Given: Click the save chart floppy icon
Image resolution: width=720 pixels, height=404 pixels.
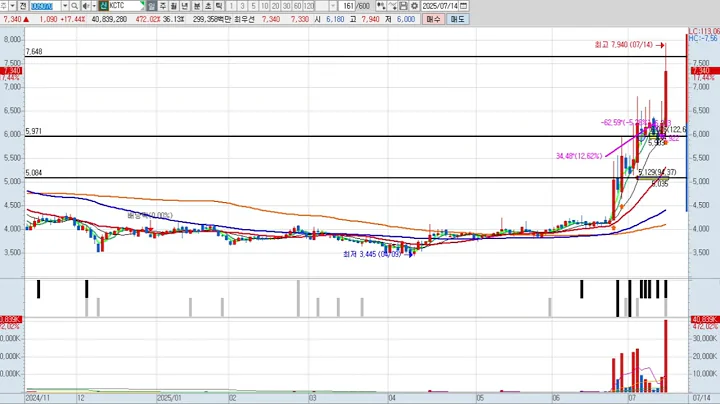Looking at the screenshot, I should pyautogui.click(x=403, y=6).
